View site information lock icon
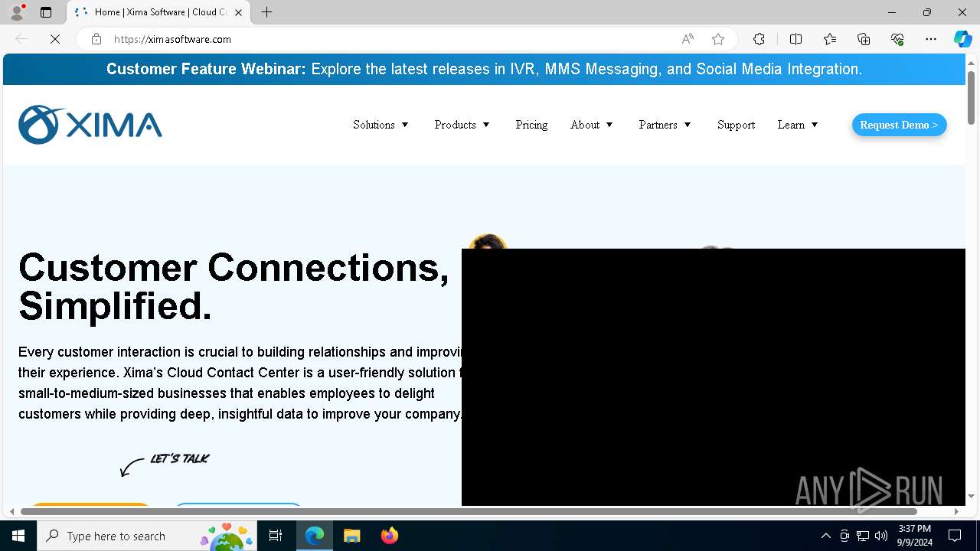980x551 pixels. (x=96, y=39)
